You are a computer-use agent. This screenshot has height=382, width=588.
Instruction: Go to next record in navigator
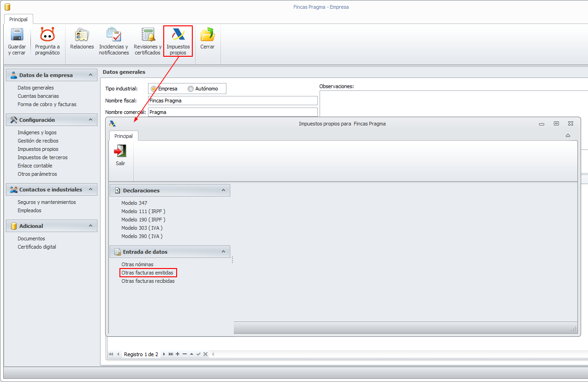[164, 354]
